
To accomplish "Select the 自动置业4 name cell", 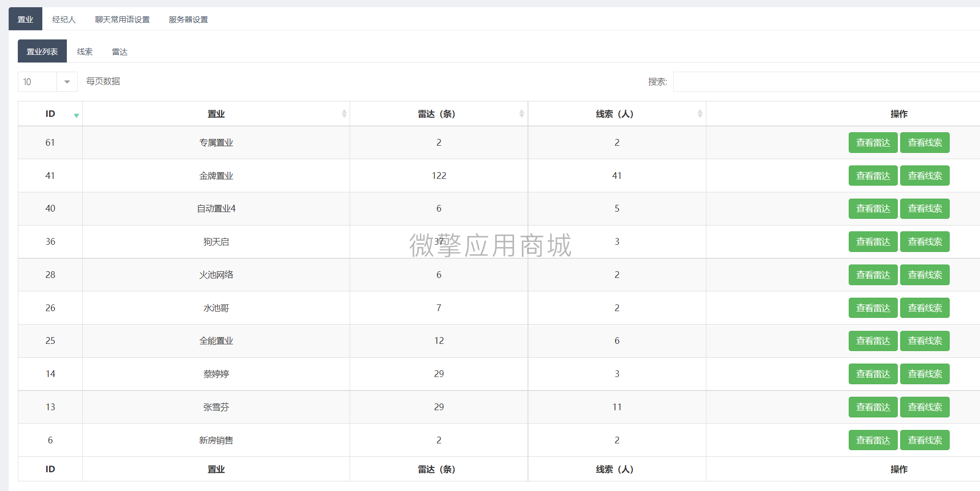I will tap(216, 209).
